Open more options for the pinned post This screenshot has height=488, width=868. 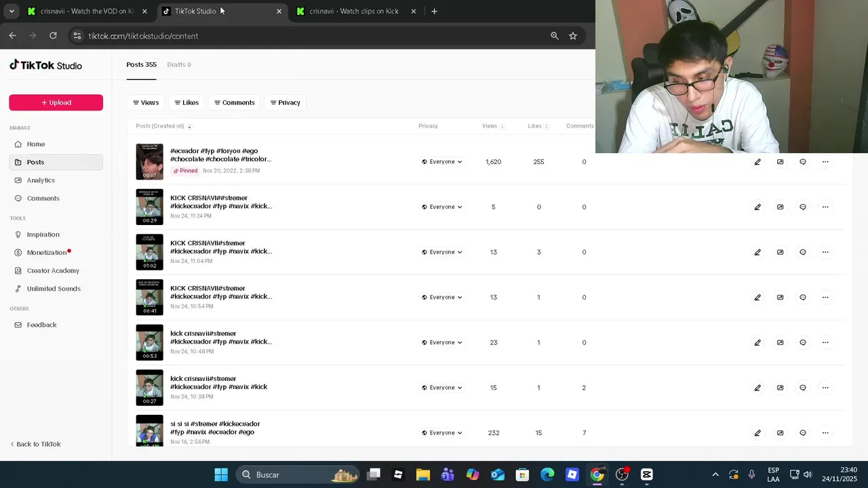[x=825, y=162]
